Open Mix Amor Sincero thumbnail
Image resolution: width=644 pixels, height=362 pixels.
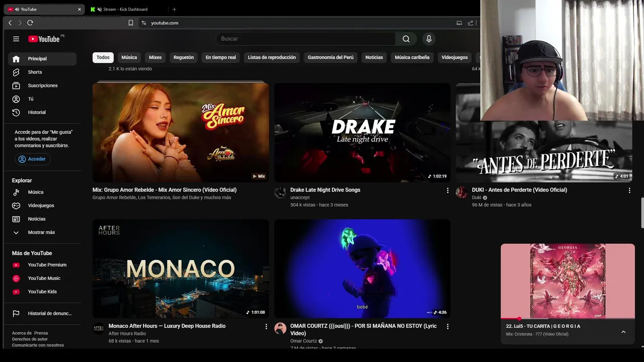pos(181,132)
